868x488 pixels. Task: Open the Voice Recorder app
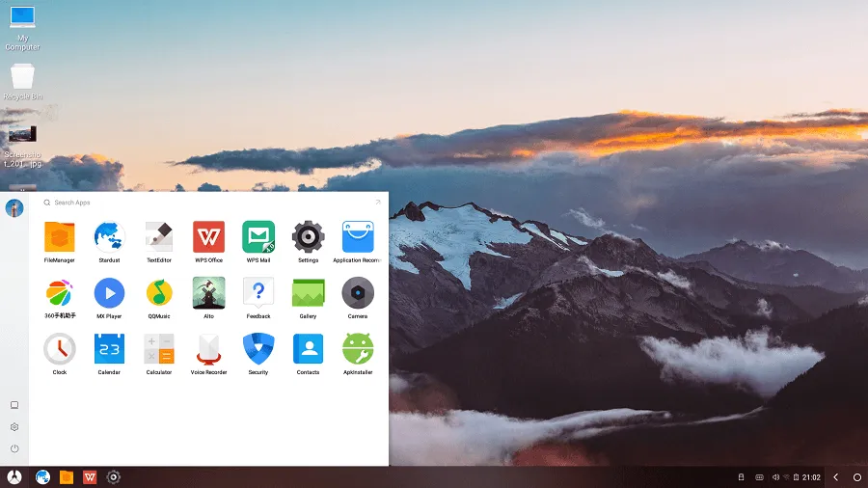(x=208, y=349)
